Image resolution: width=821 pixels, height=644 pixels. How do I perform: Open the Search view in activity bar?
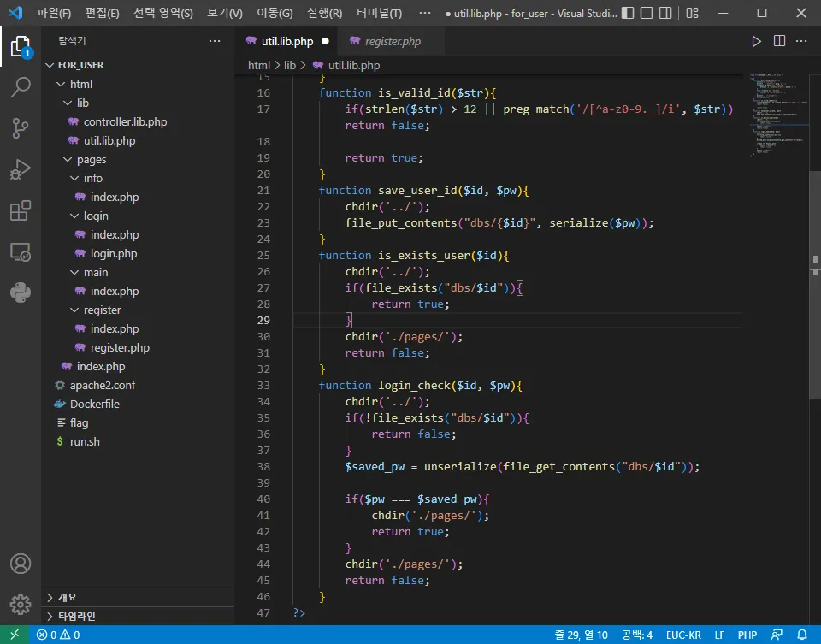[21, 86]
